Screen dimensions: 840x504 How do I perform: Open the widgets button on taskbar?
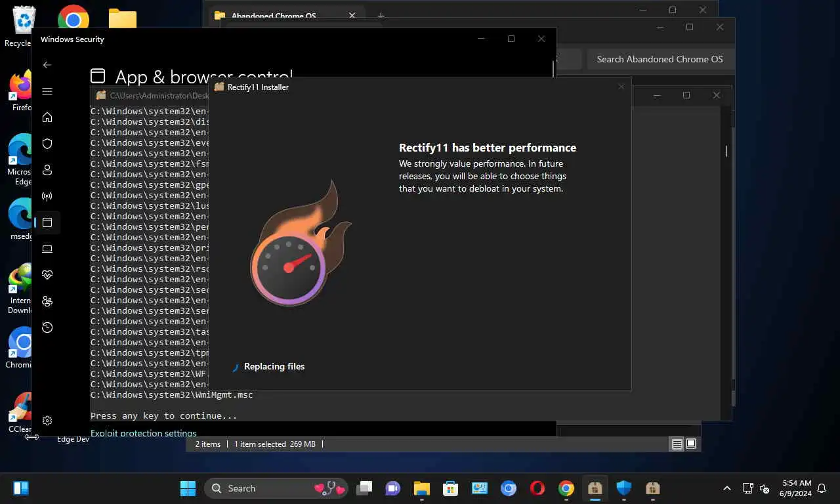20,488
